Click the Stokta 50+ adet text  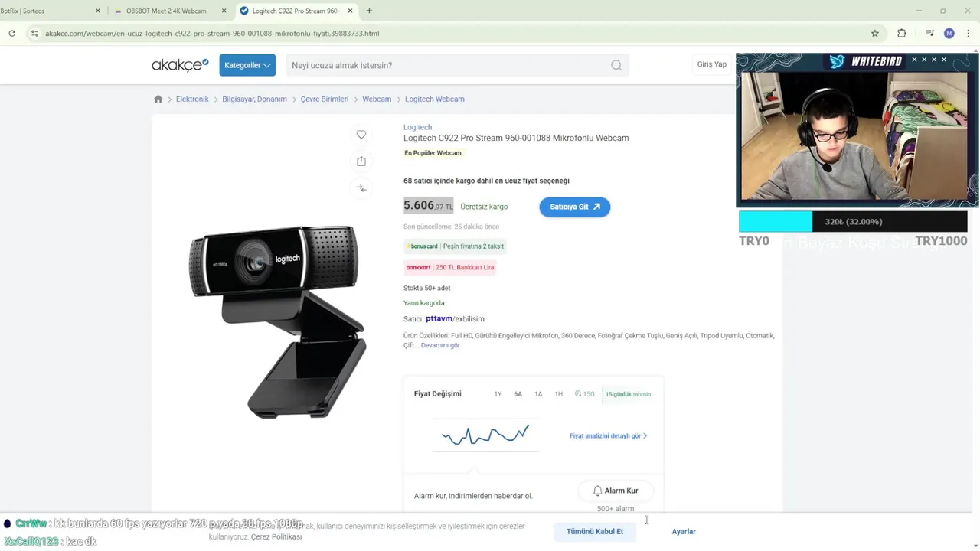coord(427,288)
